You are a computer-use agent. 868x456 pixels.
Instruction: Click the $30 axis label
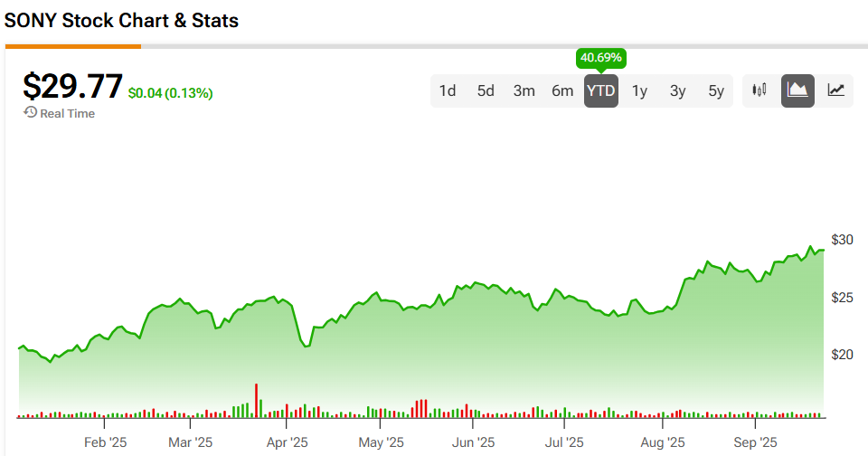[x=842, y=240]
